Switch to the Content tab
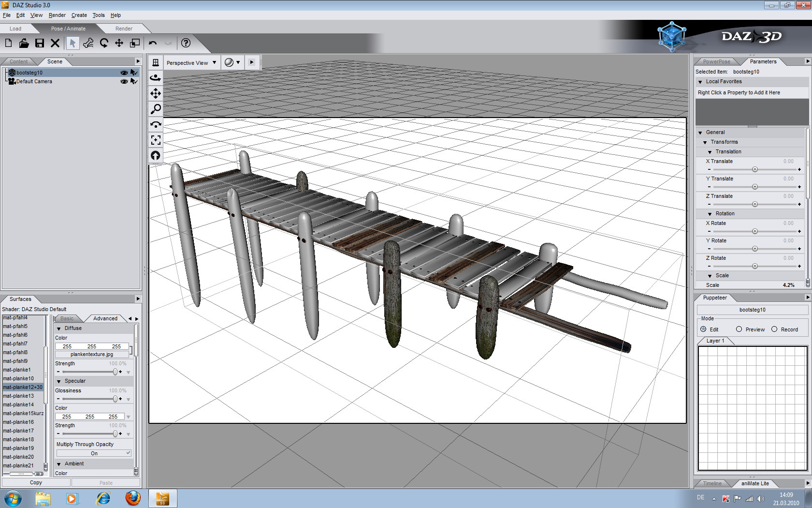The image size is (812, 508). (x=19, y=61)
